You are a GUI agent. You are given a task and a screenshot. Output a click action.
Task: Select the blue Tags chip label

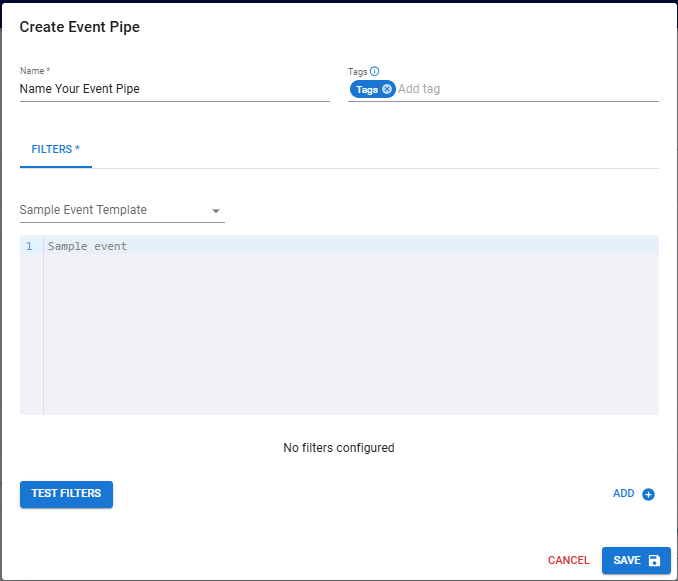(x=367, y=89)
